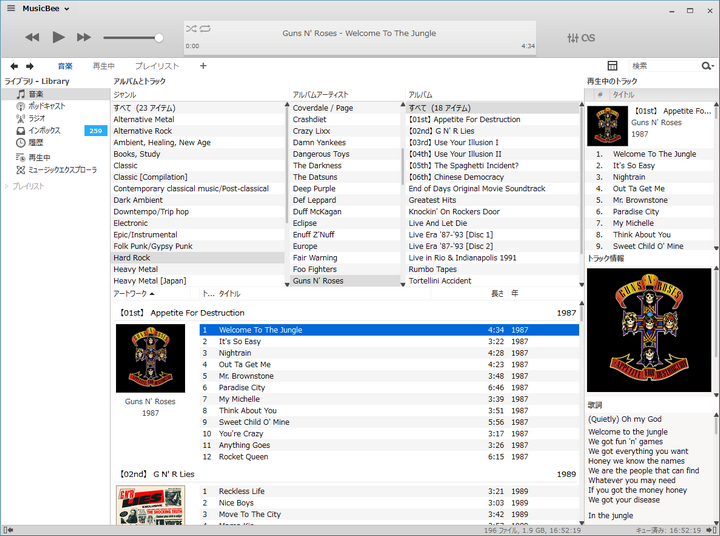Add a new tab with plus
Screen dimensions: 720x536
click(x=203, y=66)
